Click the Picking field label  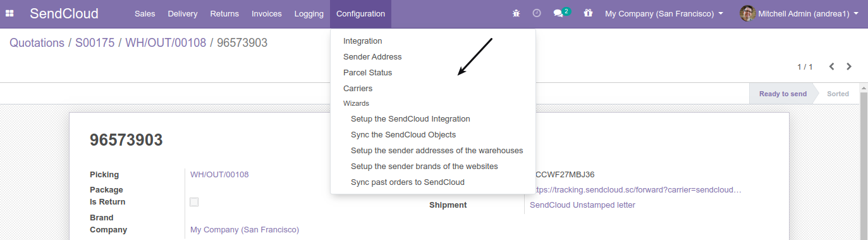104,174
